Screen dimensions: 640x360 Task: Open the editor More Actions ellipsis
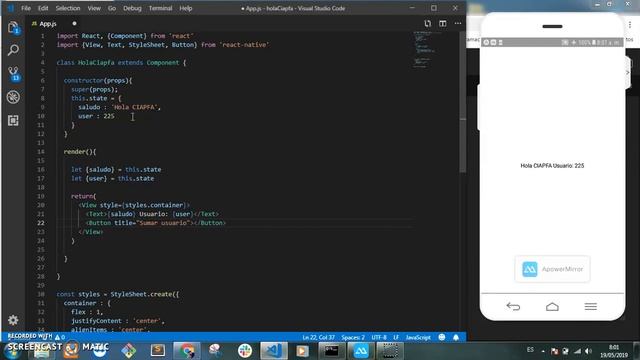point(458,24)
